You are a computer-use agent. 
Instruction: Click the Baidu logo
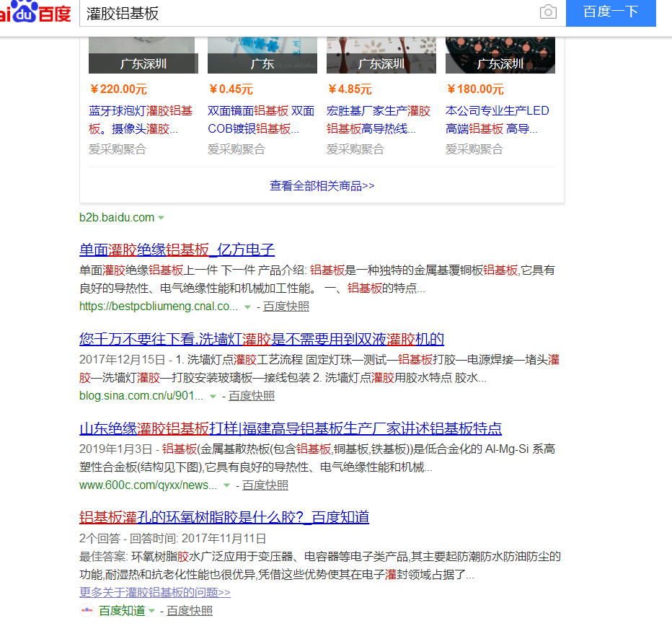[x=35, y=12]
